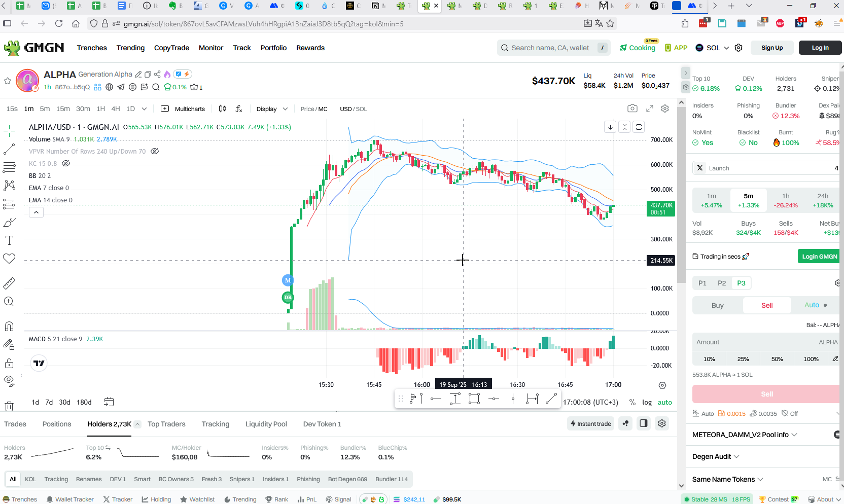Viewport: 844px width, 504px height.
Task: Add chart to favorites heart icon
Action: (9, 259)
